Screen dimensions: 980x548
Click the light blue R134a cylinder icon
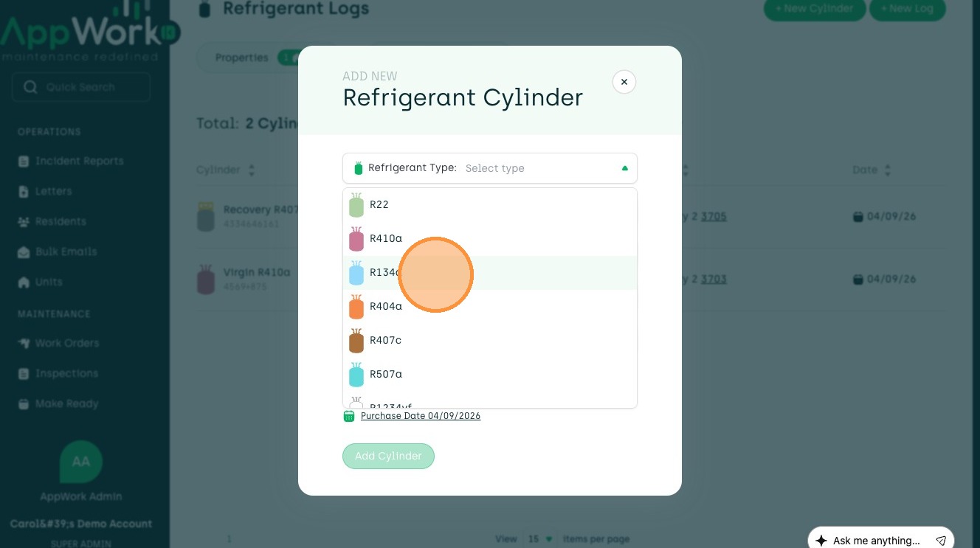356,273
